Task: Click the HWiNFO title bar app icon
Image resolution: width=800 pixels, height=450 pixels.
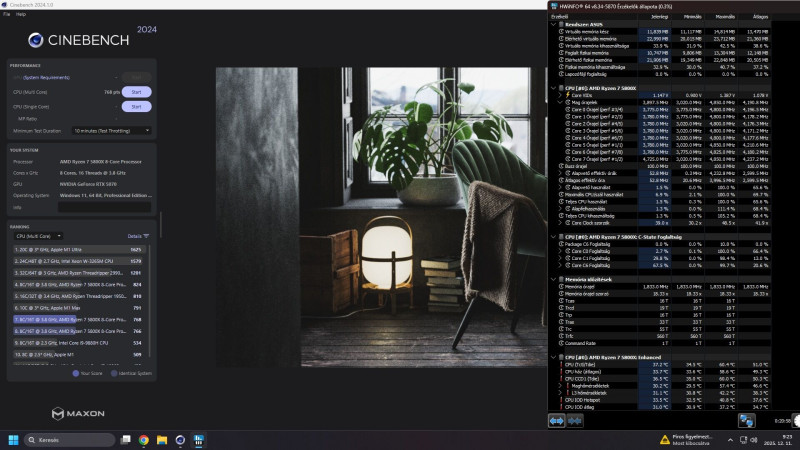Action: 554,6
